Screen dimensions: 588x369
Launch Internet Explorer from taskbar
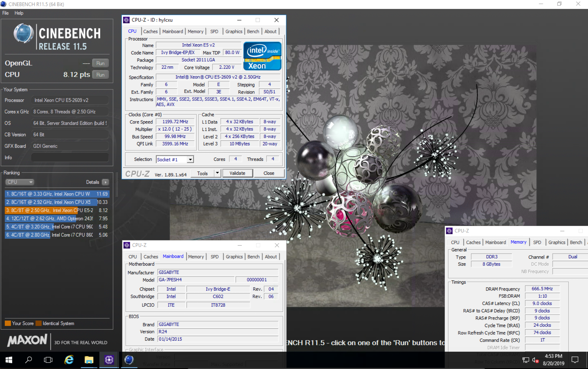[69, 360]
